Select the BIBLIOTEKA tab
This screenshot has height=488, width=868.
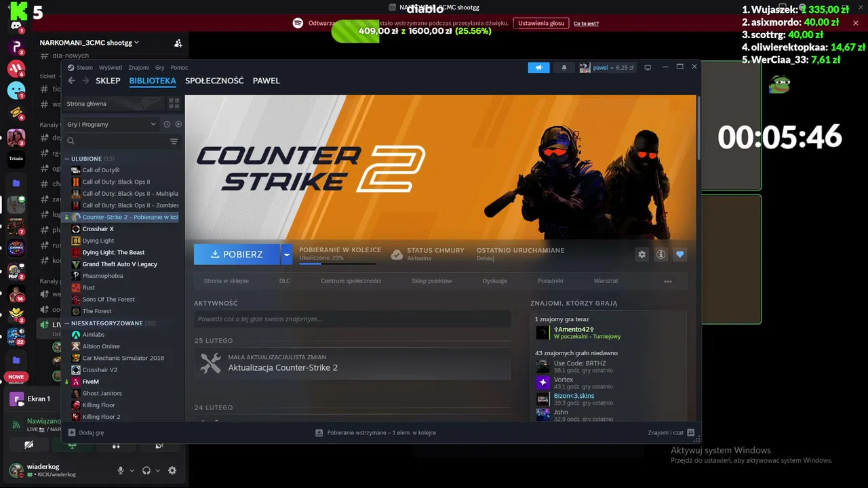tap(153, 81)
